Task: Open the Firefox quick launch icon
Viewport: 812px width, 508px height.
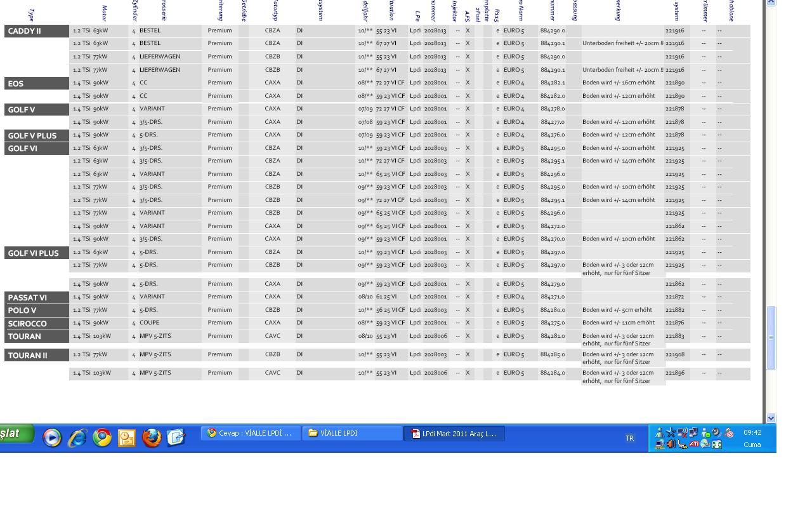Action: click(152, 438)
